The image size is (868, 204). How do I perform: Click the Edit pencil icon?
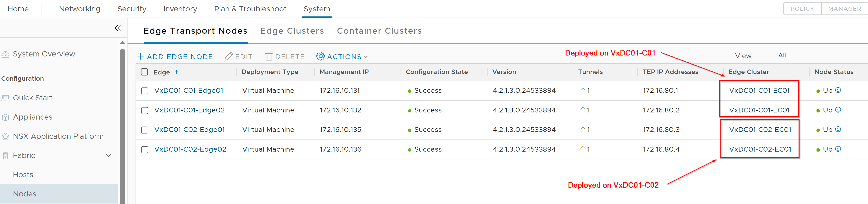[229, 56]
